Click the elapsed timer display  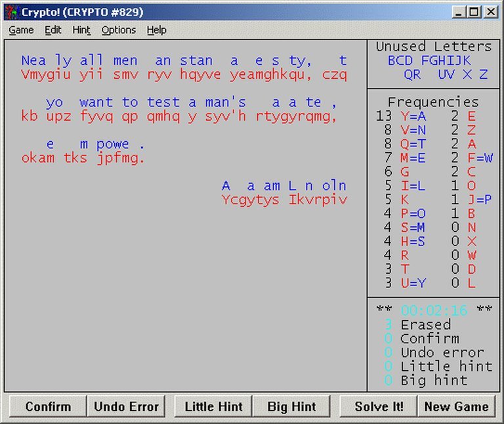tap(433, 310)
